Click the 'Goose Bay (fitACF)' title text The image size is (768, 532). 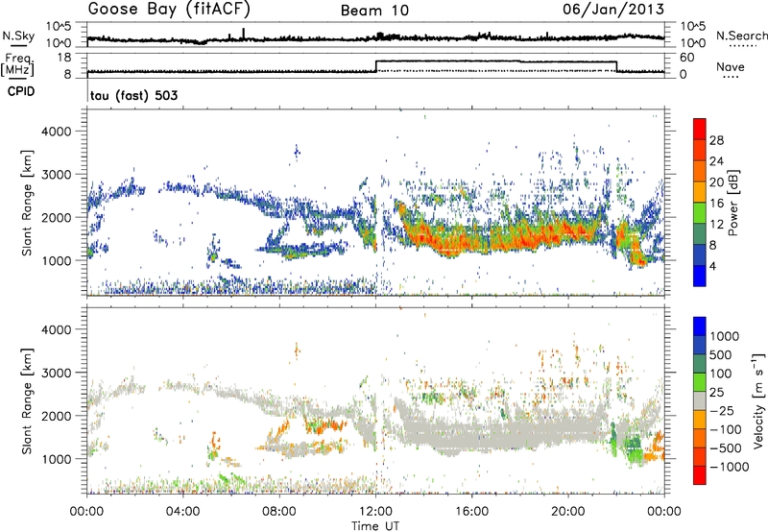[x=169, y=10]
